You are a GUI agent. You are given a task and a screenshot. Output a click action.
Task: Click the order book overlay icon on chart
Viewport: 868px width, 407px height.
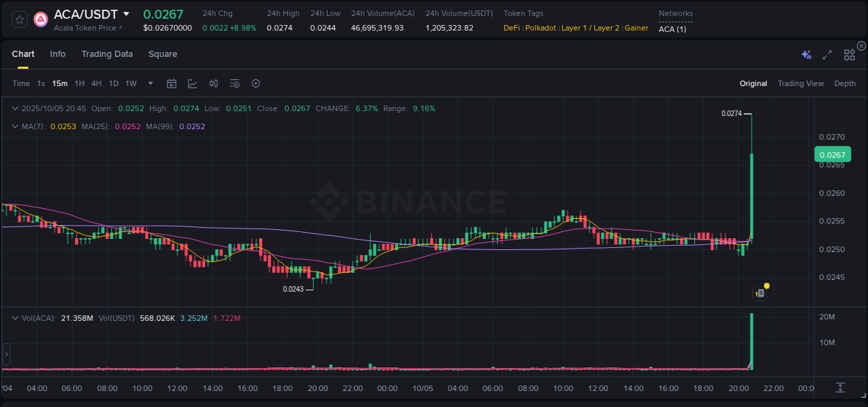coord(759,292)
